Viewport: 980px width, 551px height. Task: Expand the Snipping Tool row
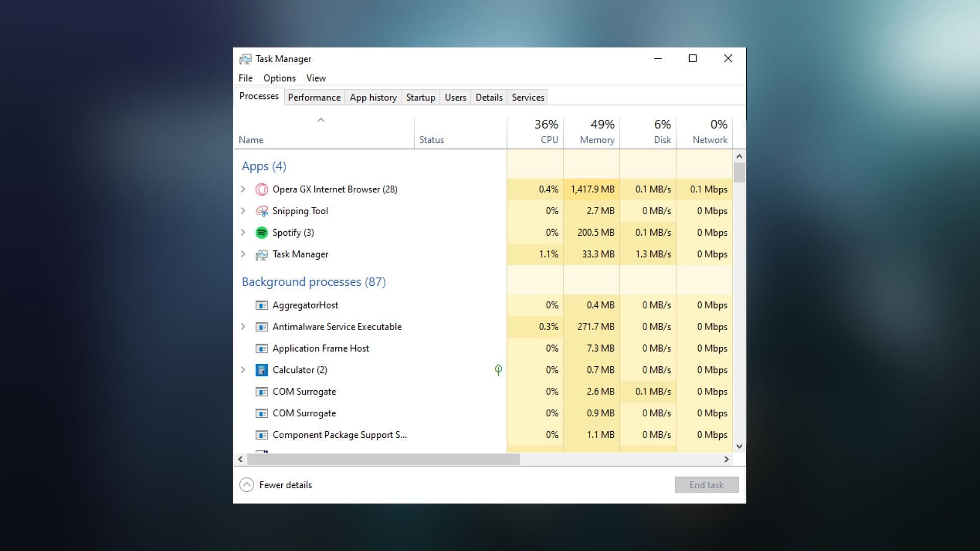click(243, 211)
